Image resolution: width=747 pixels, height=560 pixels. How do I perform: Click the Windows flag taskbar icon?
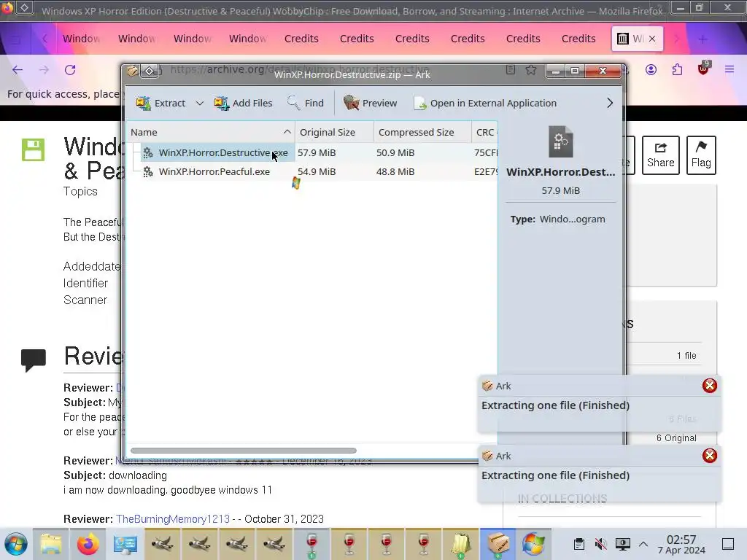click(534, 544)
